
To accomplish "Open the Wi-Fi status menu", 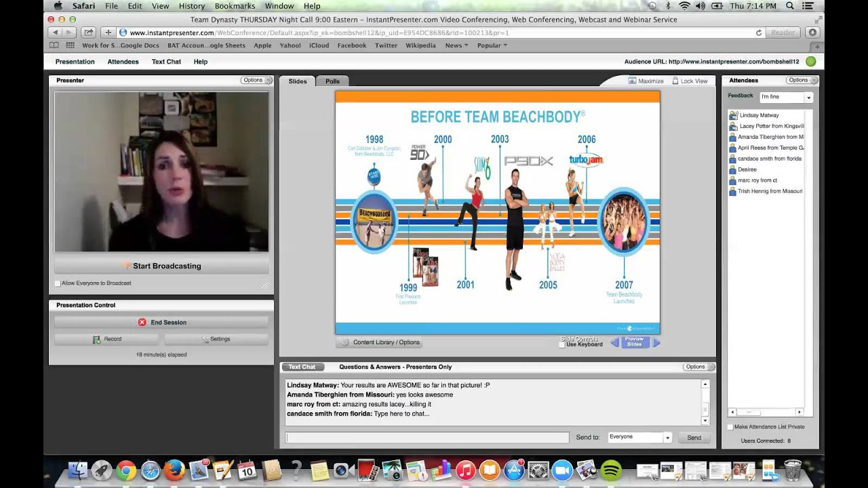I will (684, 6).
